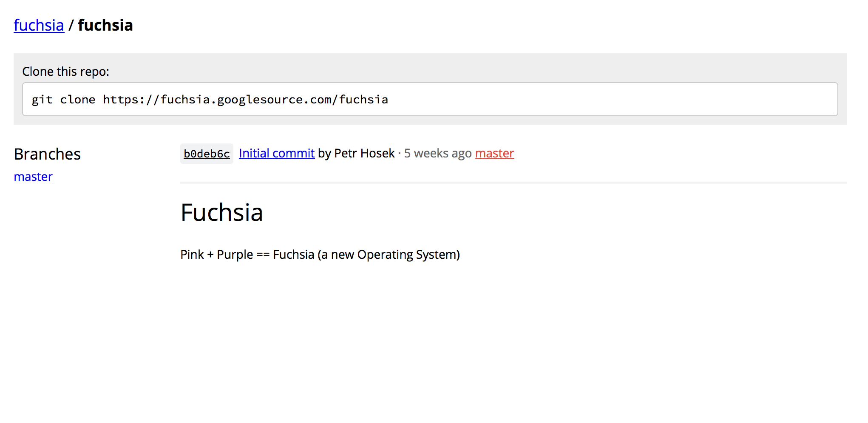Open the Initial commit link
Screen dimensions: 868x423
tap(276, 153)
